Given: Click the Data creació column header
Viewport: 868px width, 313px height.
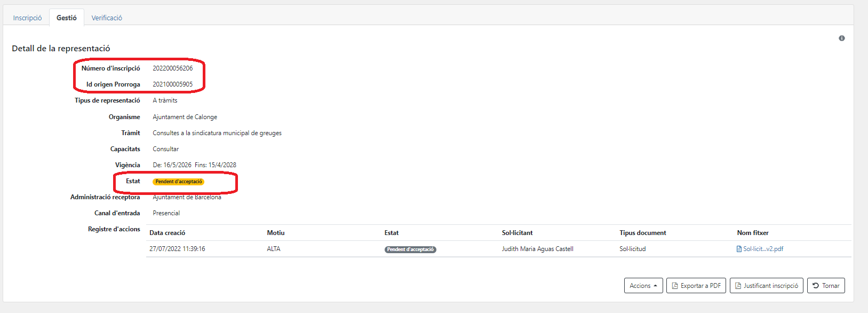Looking at the screenshot, I should click(168, 233).
